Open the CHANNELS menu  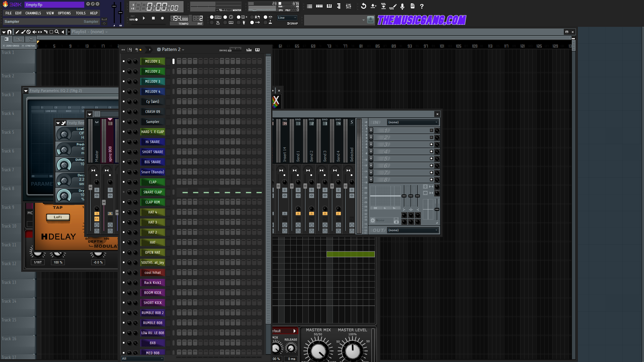point(33,13)
